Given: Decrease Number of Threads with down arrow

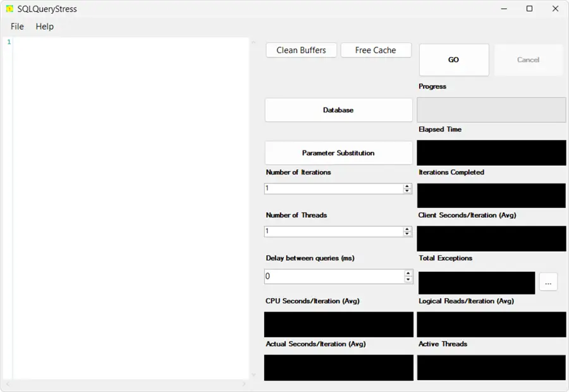Looking at the screenshot, I should (407, 234).
